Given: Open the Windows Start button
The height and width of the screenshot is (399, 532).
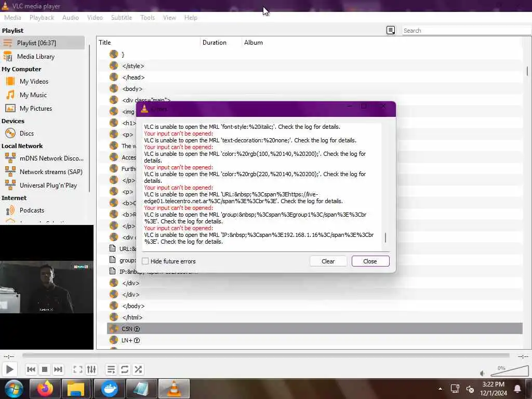Looking at the screenshot, I should [14, 389].
